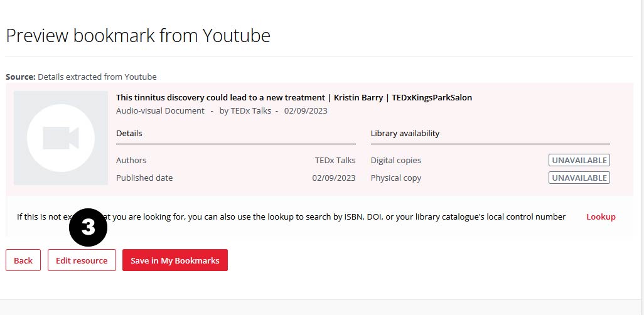Open Edit resource

[82, 260]
